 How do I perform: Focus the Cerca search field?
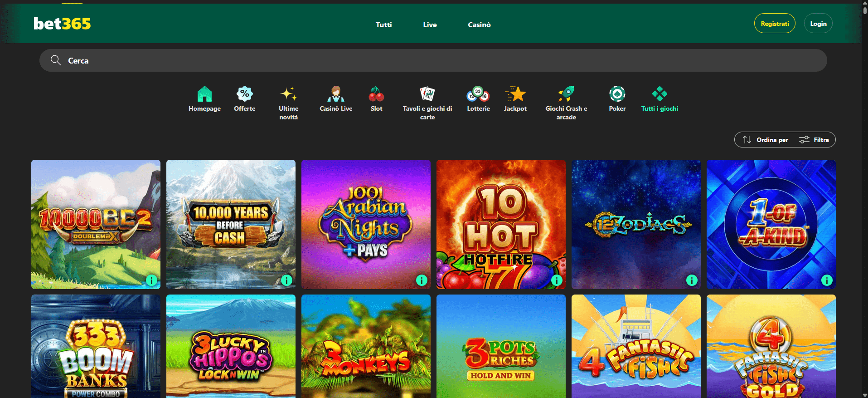[x=433, y=60]
